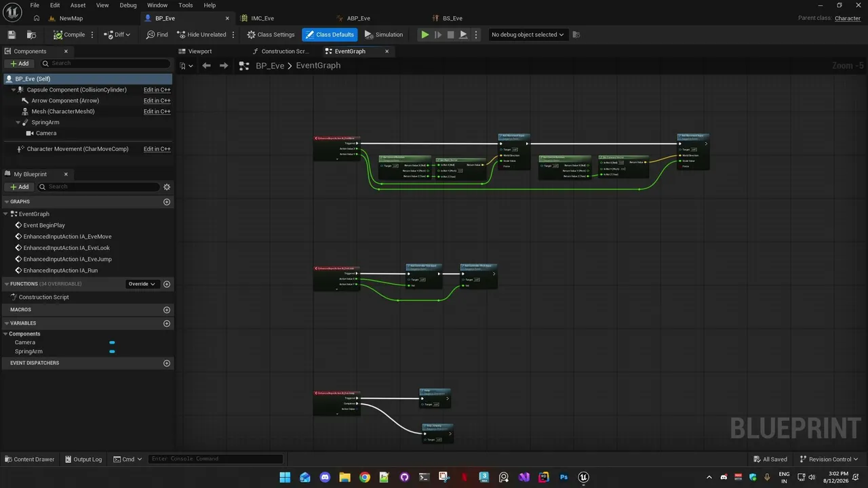The image size is (868, 488).
Task: Select Event BeginPlay in graph list
Action: point(44,225)
